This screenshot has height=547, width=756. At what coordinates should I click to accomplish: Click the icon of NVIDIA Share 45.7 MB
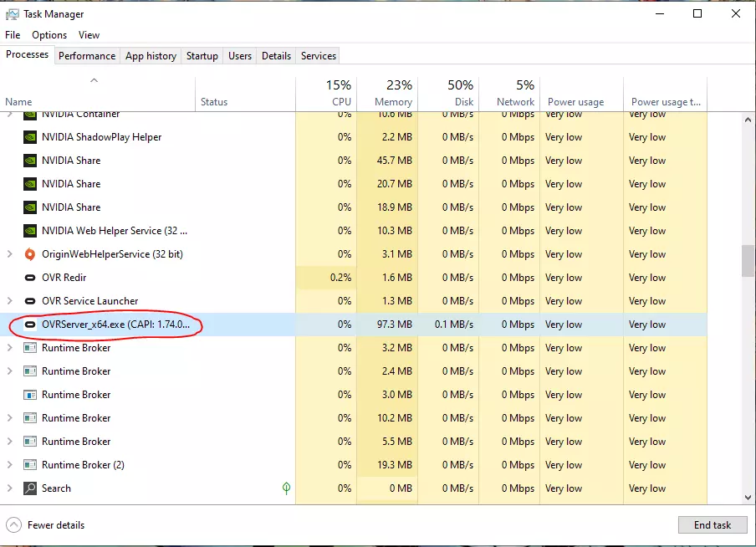pos(30,161)
